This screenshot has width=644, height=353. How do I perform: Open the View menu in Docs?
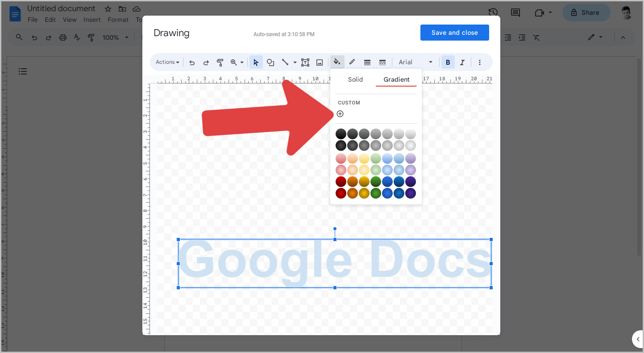(70, 20)
